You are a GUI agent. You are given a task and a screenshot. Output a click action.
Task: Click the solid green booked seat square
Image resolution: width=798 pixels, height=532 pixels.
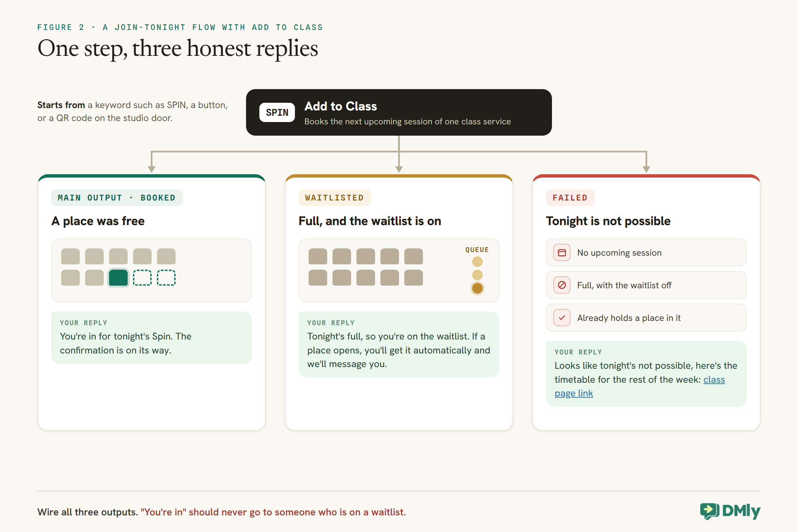point(118,278)
